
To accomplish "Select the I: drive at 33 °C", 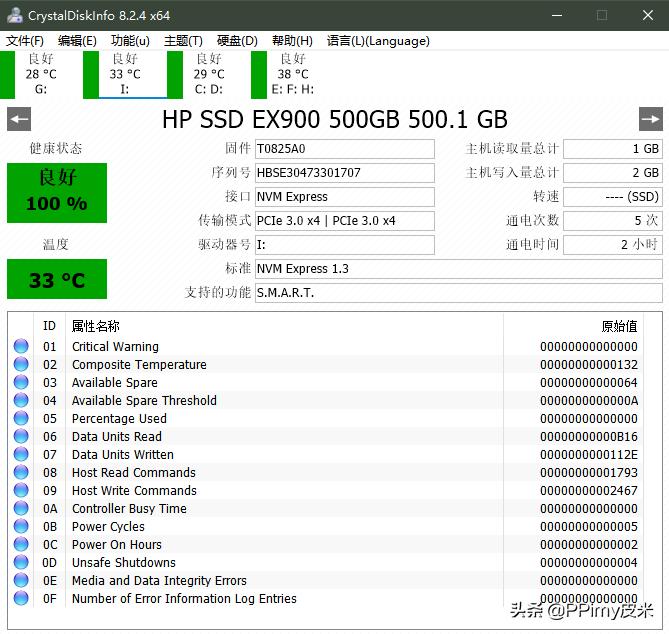I will pyautogui.click(x=125, y=74).
